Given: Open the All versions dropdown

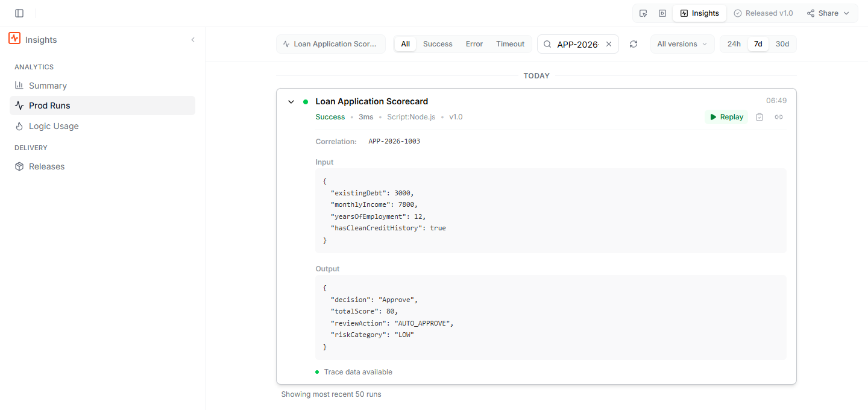Looking at the screenshot, I should [x=682, y=44].
